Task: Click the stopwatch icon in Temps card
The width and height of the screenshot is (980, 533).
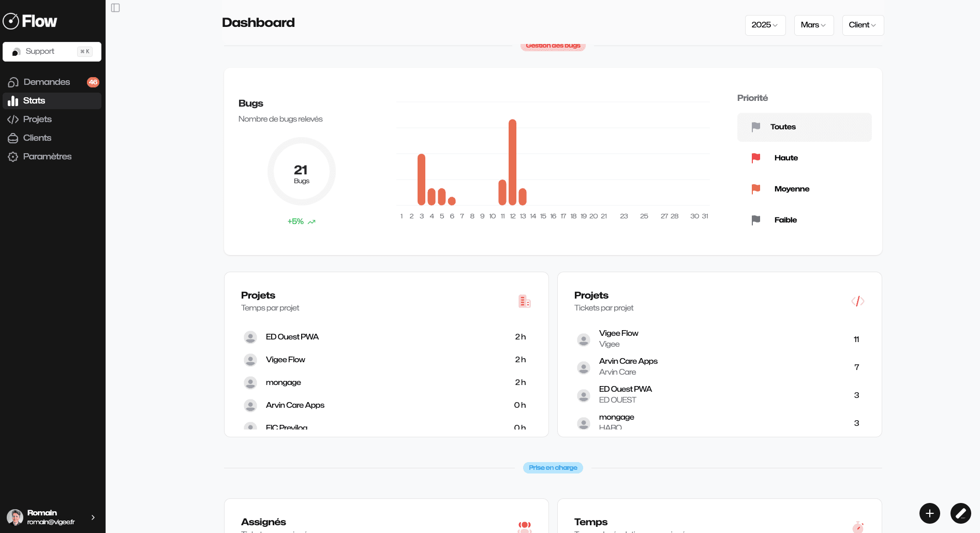Action: click(858, 527)
